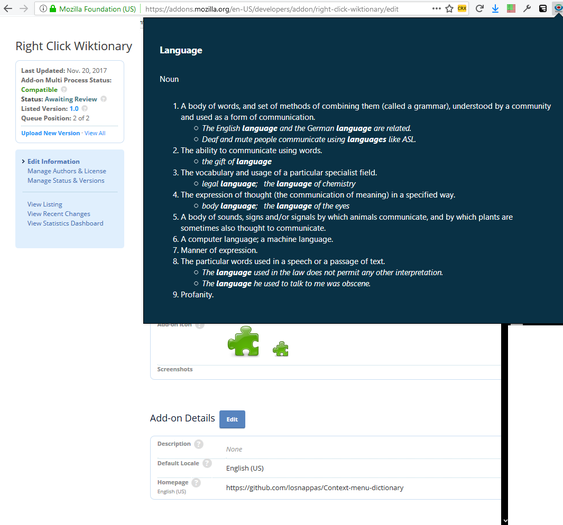Click the yellow CRX extension icon
Image resolution: width=563 pixels, height=525 pixels.
click(x=462, y=9)
